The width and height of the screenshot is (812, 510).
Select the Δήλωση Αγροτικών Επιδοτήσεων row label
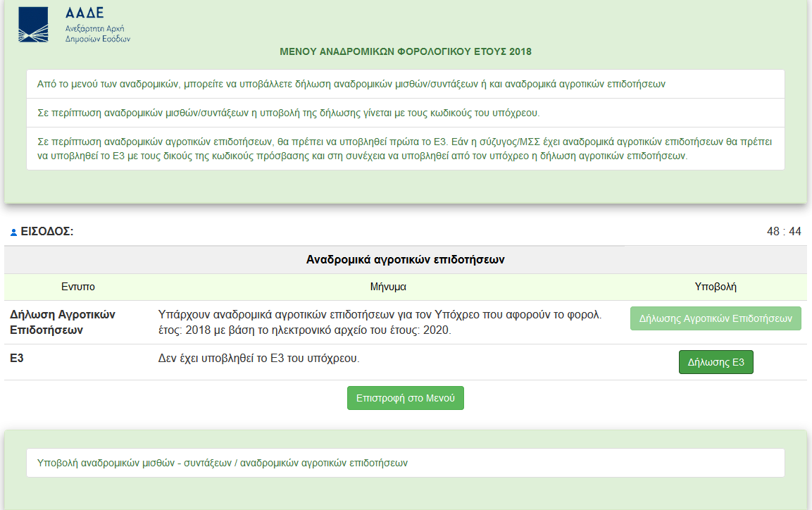click(x=62, y=322)
